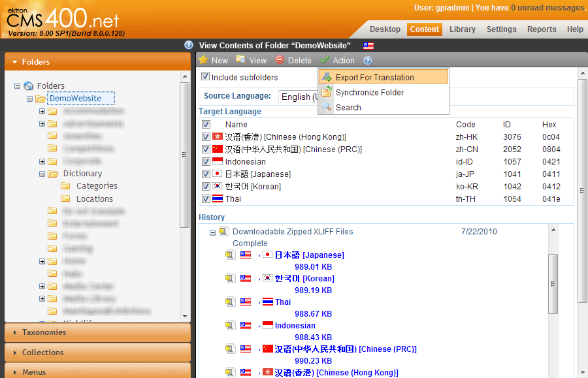
Task: Collapse the DemoWebsite folder node
Action: [29, 99]
